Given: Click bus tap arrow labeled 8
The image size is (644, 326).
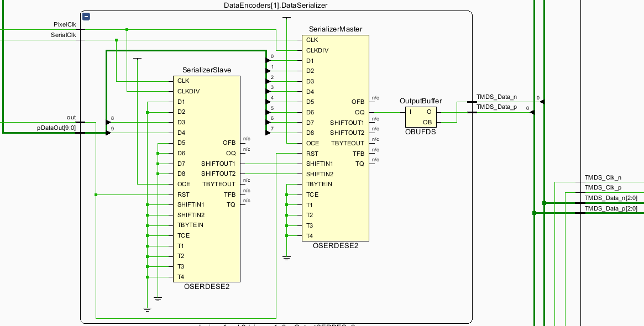Looking at the screenshot, I should click(108, 122).
